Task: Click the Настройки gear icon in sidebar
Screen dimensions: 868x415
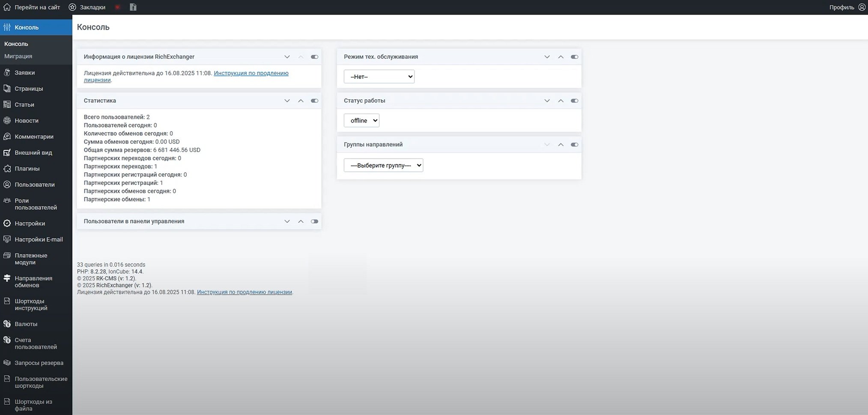Action: [7, 224]
